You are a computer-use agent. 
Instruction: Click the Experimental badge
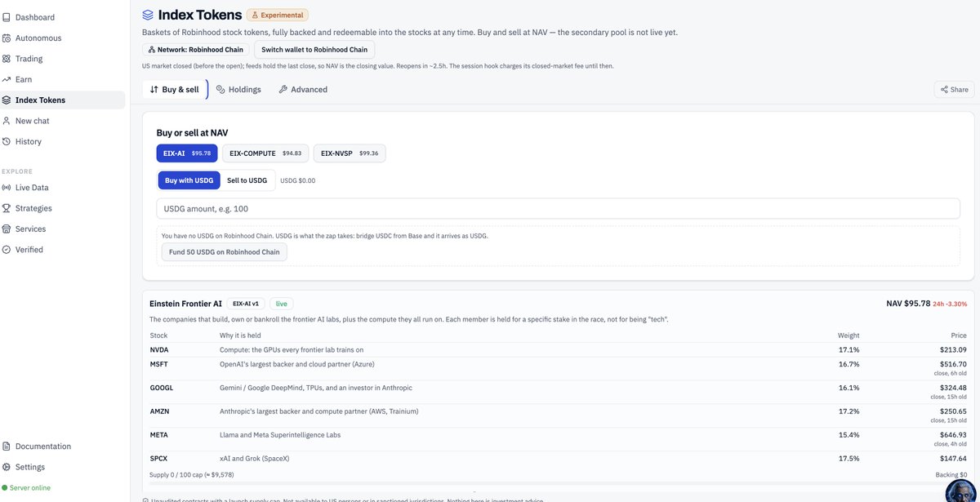[x=278, y=15]
